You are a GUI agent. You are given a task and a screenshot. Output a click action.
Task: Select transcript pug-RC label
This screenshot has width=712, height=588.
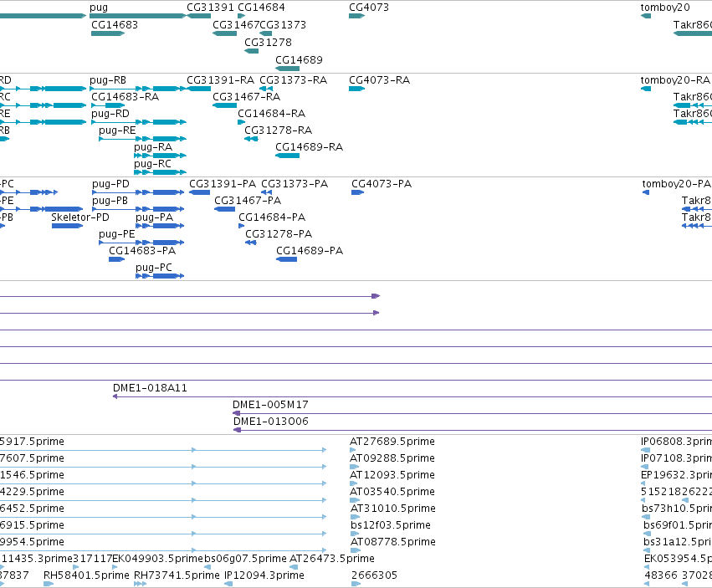point(152,164)
